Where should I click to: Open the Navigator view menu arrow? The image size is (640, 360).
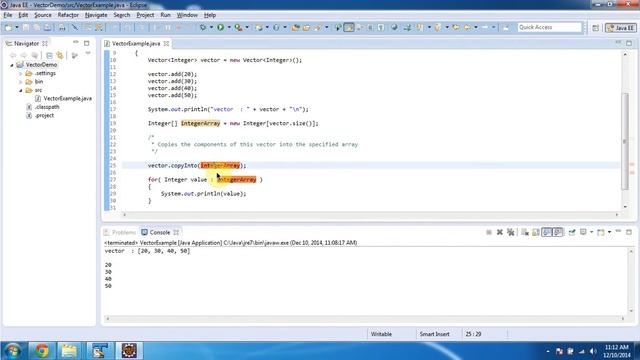click(x=88, y=53)
